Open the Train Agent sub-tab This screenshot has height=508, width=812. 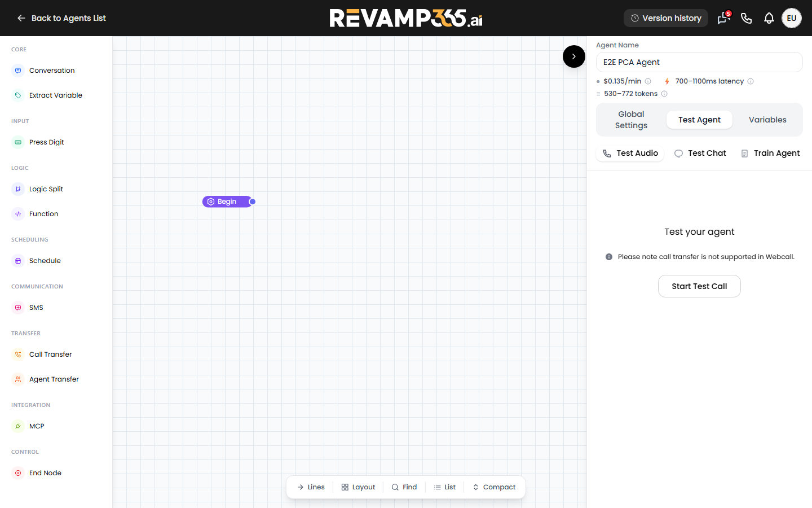click(770, 153)
